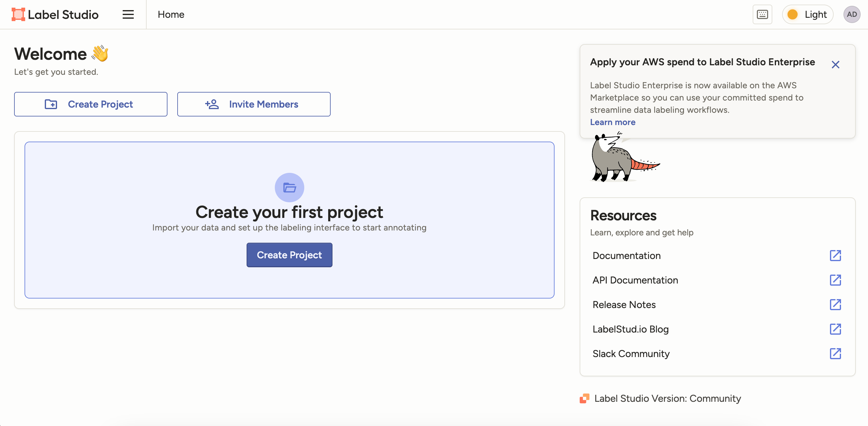
Task: Click the external link icon beside API Documentation
Action: click(835, 280)
